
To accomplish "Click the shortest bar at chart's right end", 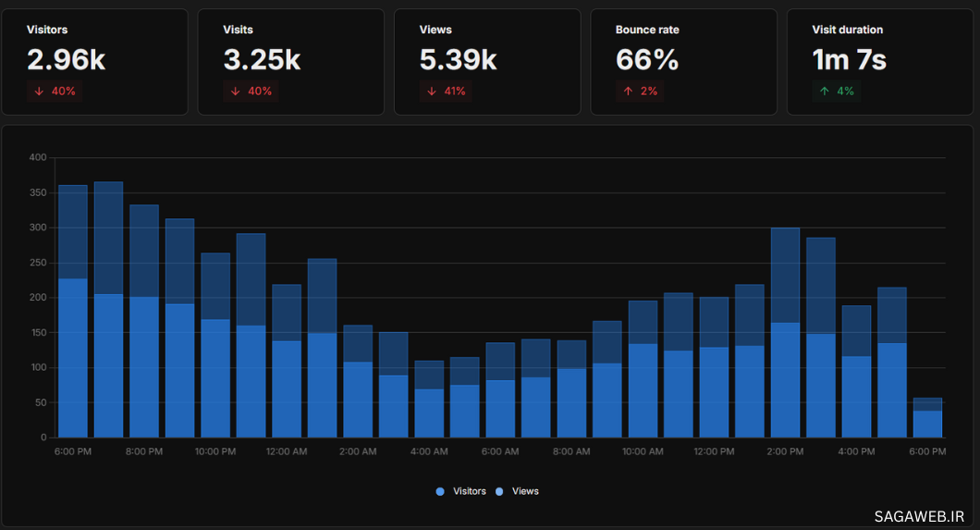I will pyautogui.click(x=927, y=423).
